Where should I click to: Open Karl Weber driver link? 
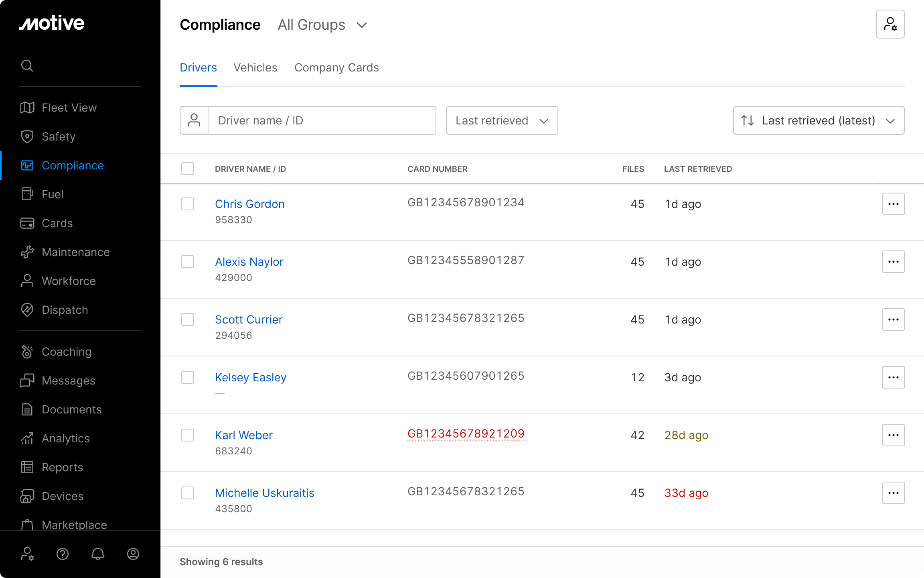point(244,435)
